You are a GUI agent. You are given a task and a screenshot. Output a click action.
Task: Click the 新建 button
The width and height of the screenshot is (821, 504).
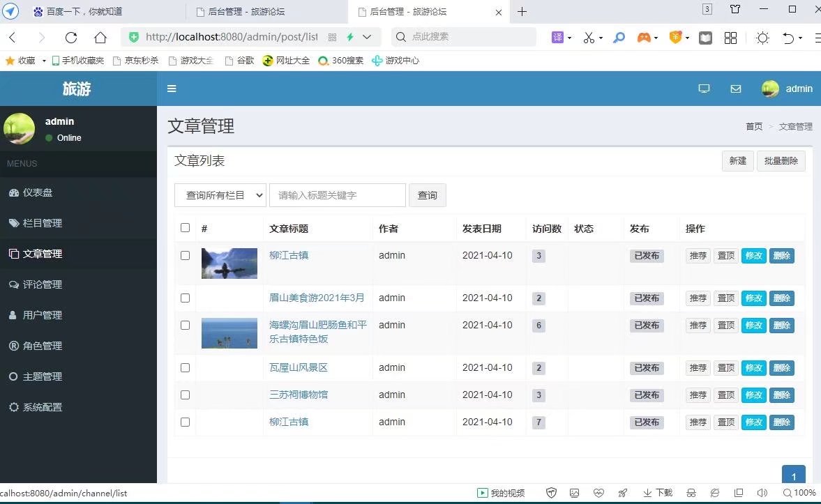click(738, 160)
